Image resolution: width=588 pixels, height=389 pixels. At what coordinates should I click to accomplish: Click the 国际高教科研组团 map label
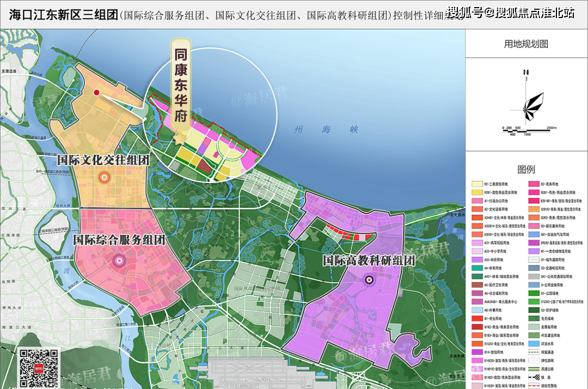(x=369, y=260)
